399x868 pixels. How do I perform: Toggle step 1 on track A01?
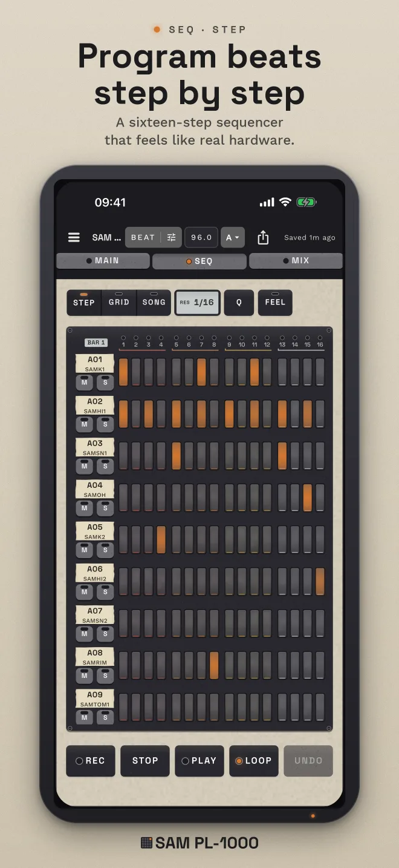tap(123, 372)
